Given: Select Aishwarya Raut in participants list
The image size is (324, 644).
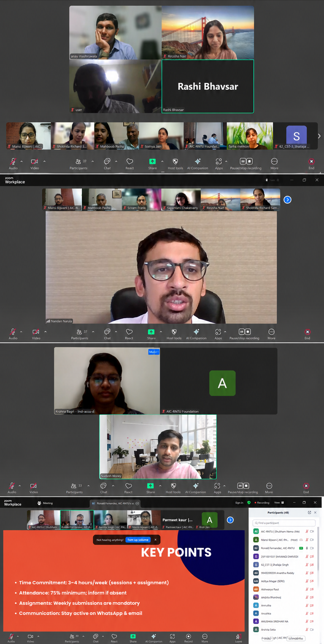Looking at the screenshot, I should [x=284, y=589].
